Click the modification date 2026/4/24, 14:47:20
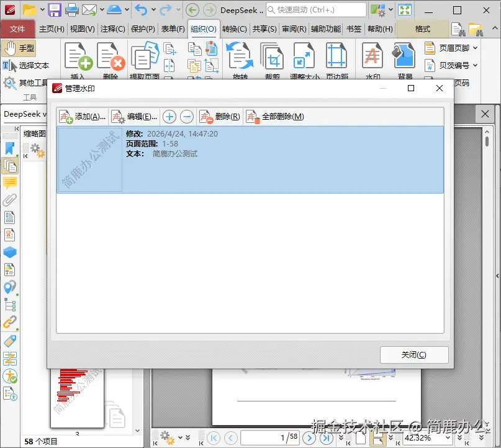The height and width of the screenshot is (448, 501). 182,134
